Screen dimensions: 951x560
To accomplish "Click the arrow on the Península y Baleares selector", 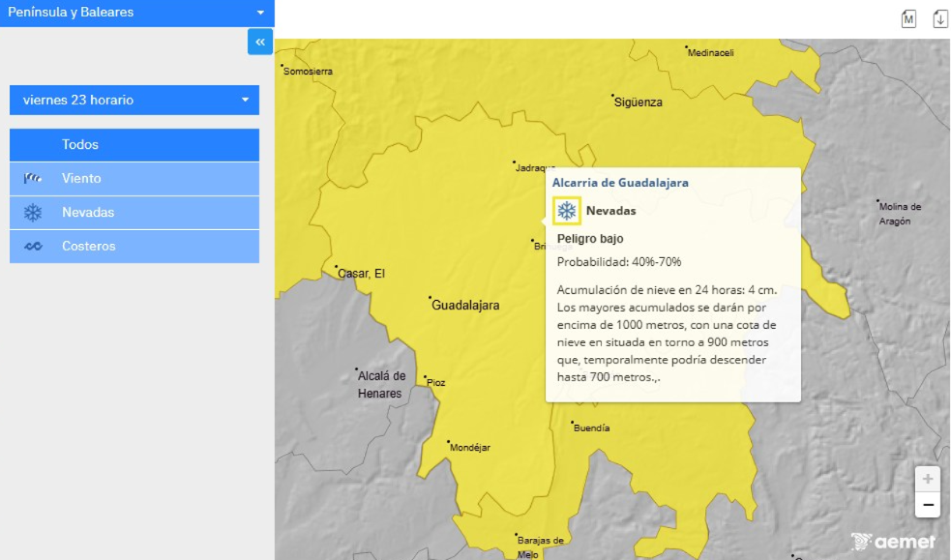I will click(260, 12).
